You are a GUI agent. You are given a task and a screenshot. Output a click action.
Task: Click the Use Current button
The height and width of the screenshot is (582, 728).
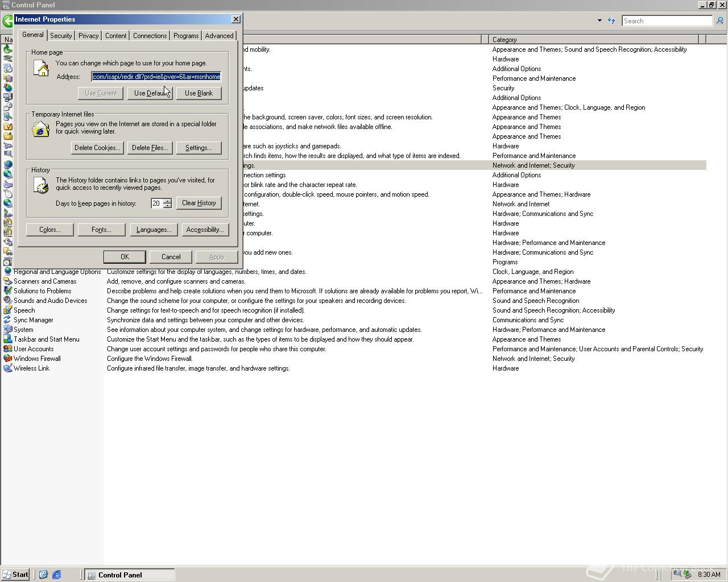coord(101,93)
